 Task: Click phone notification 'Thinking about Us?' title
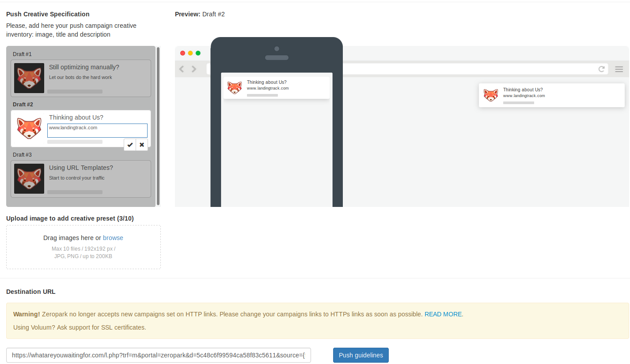click(267, 82)
